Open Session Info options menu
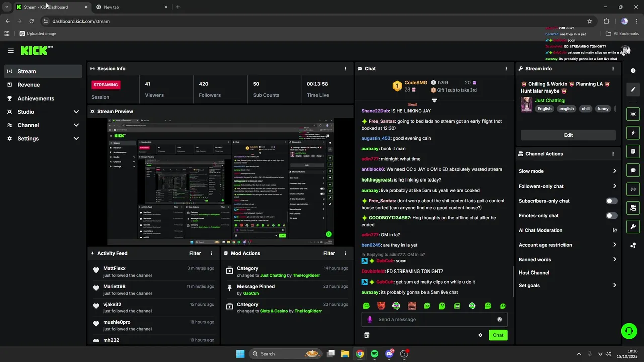Screen dimensions: 644x362 (345, 69)
